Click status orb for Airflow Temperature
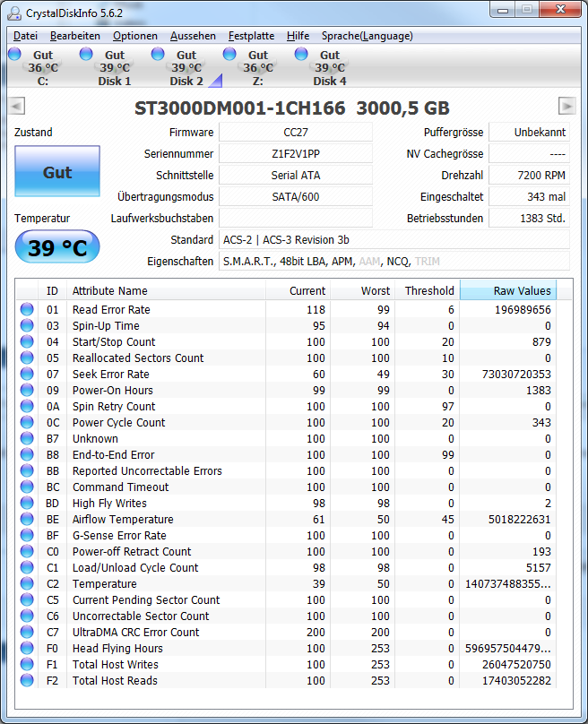 point(27,519)
